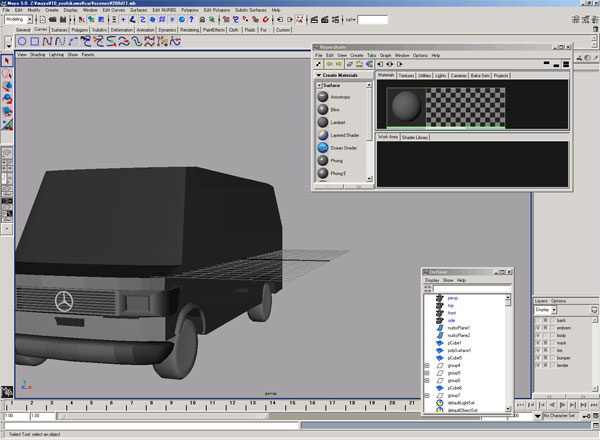Toggle Hypershade Create bar on/off icon
The image size is (600, 440).
pos(318,64)
